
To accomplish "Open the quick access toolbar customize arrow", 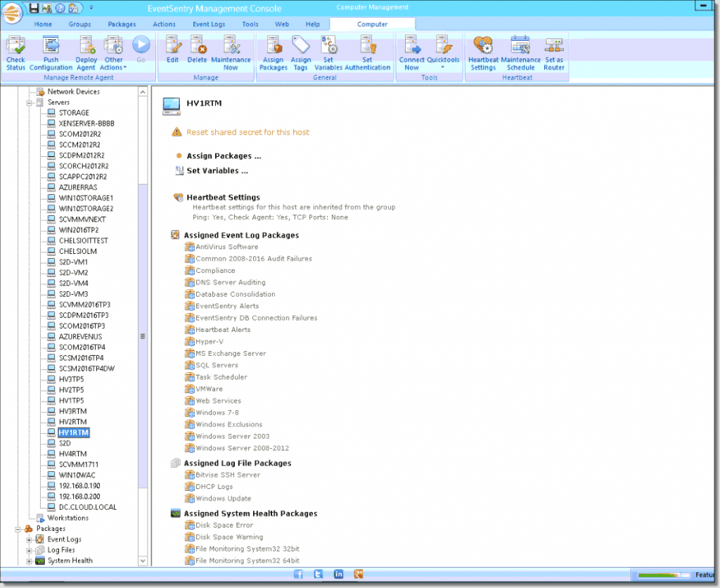I will (91, 8).
